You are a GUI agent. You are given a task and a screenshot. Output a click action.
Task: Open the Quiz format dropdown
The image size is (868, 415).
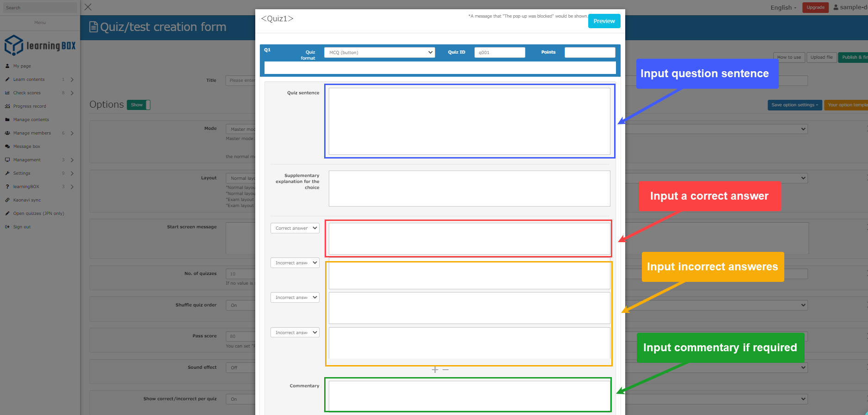pos(379,53)
